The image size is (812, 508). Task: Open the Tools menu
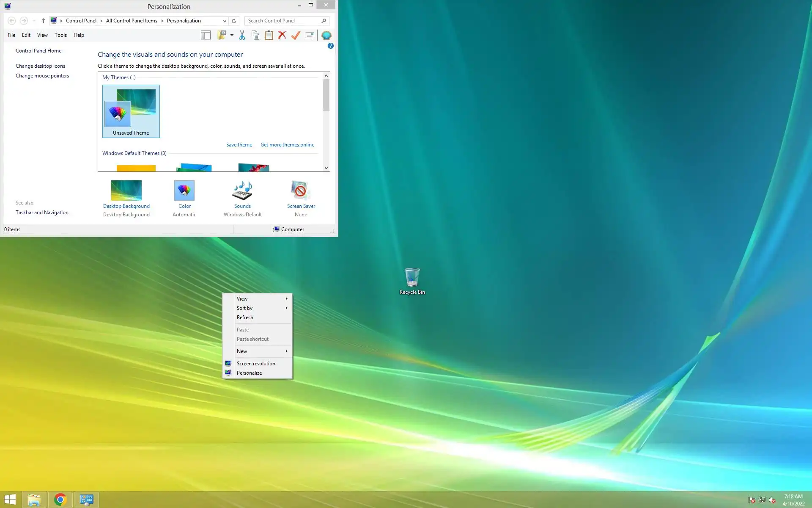(60, 35)
